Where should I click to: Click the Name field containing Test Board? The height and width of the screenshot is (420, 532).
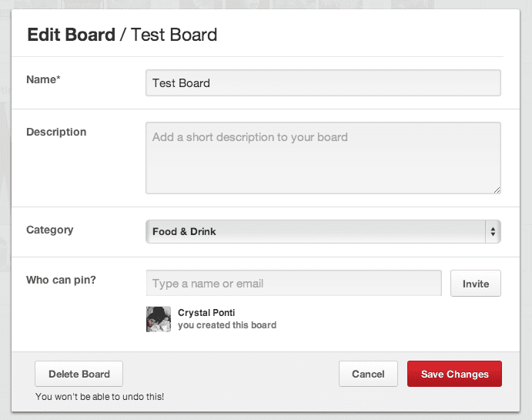click(x=323, y=83)
